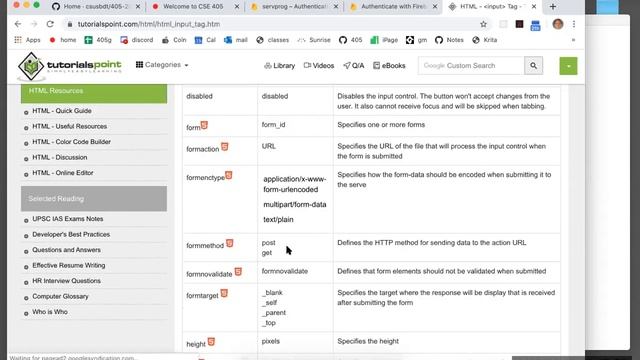Click the formnovalidate attribute name cell
Viewport: 640px width, 360px height.
pyautogui.click(x=220, y=272)
